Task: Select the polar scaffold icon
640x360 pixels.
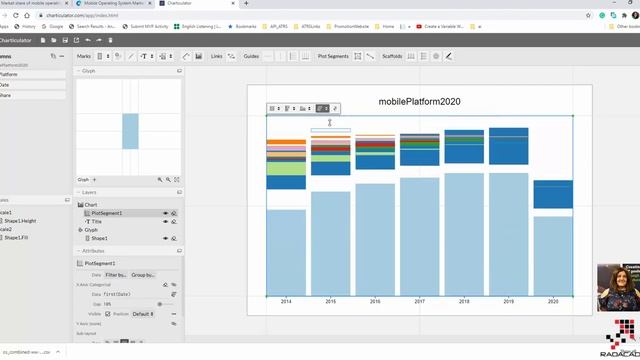Action: [436, 56]
